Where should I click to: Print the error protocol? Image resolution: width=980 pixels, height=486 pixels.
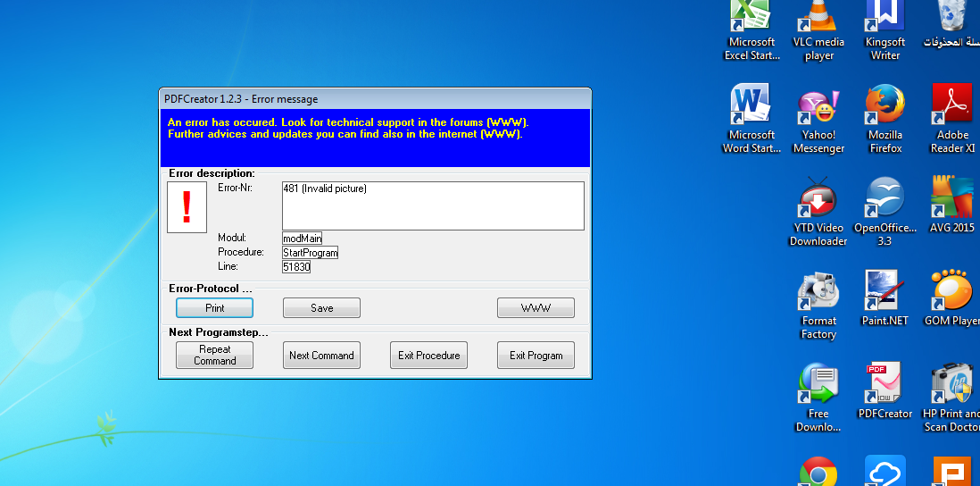[214, 307]
